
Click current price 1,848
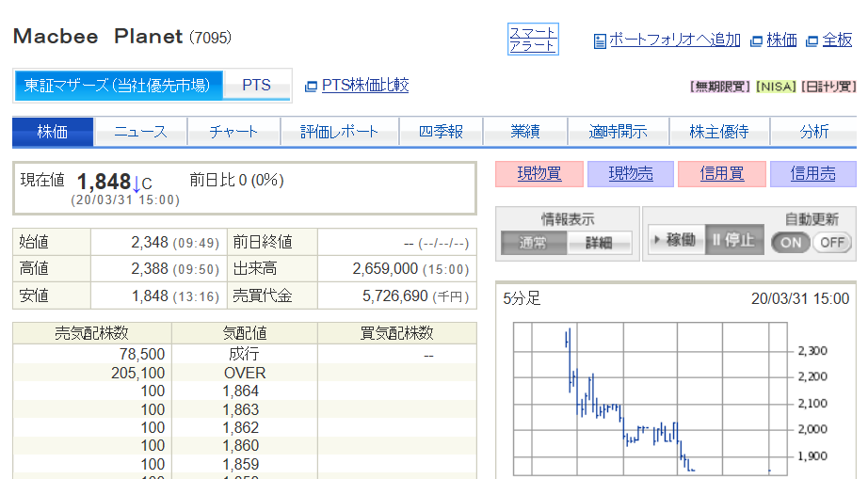[x=104, y=182]
